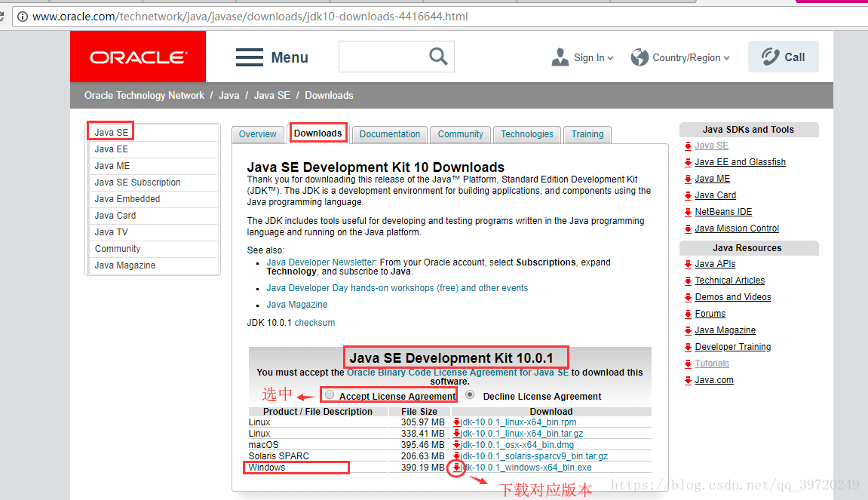Click red arrow icon beside Forums
The width and height of the screenshot is (868, 500).
pyautogui.click(x=688, y=314)
